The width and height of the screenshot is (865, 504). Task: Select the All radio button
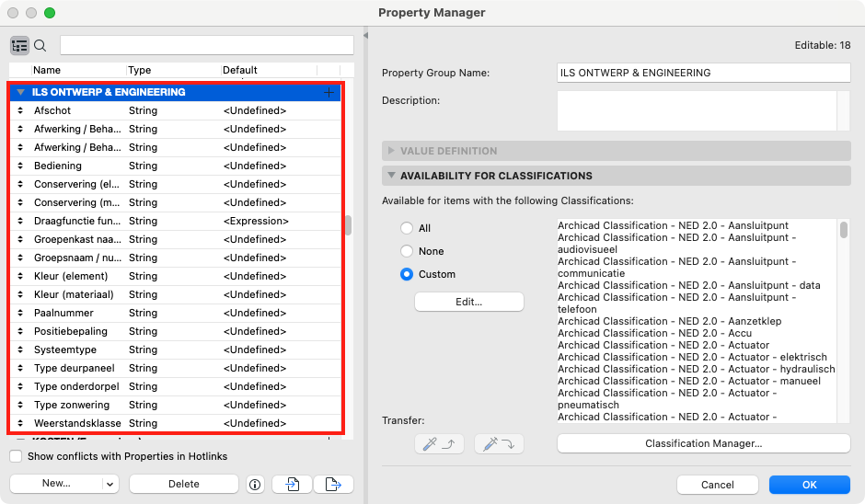(x=407, y=228)
